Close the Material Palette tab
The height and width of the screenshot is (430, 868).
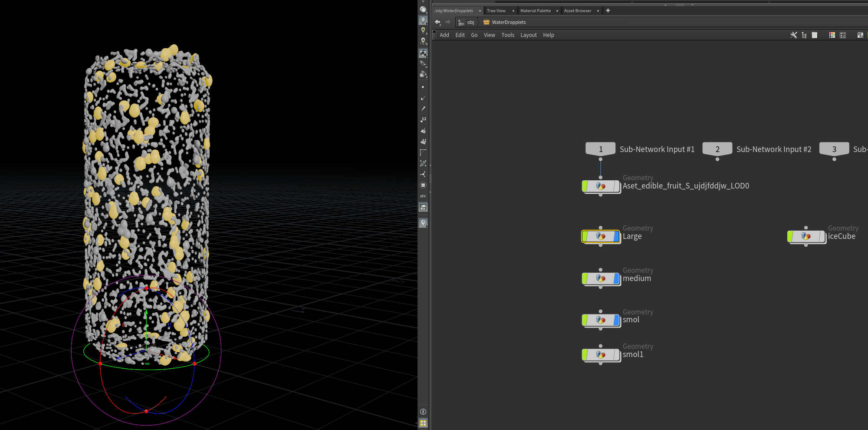(557, 11)
